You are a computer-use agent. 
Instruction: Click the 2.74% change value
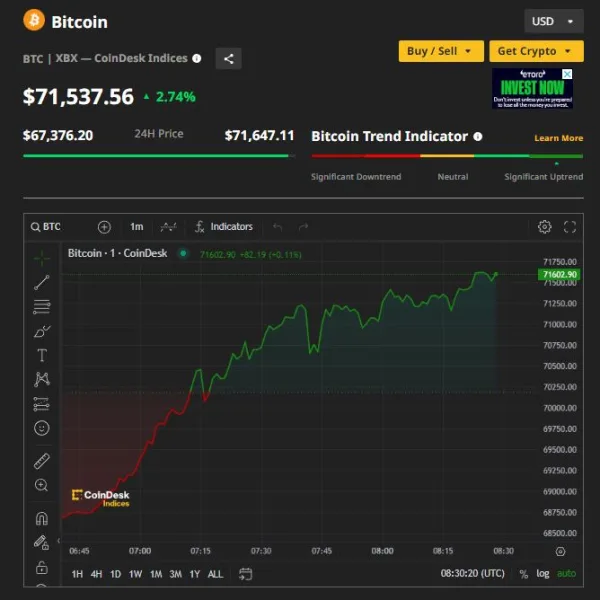click(x=176, y=97)
